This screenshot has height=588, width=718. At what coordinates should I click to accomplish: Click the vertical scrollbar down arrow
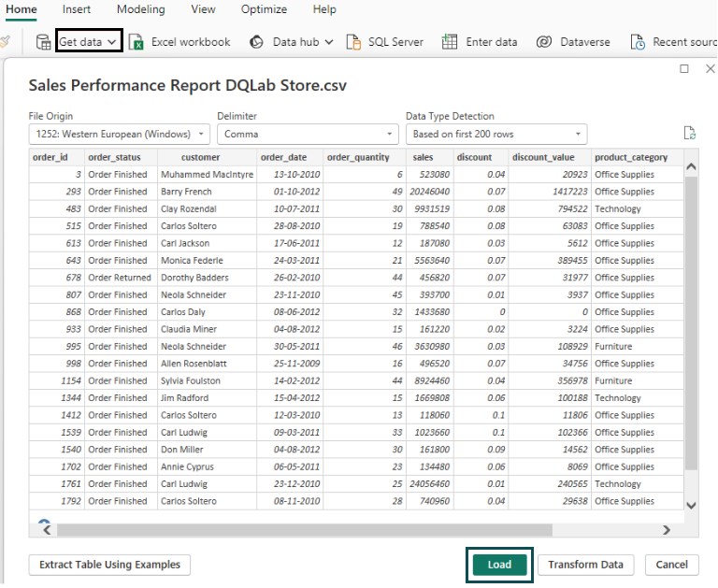pyautogui.click(x=691, y=505)
